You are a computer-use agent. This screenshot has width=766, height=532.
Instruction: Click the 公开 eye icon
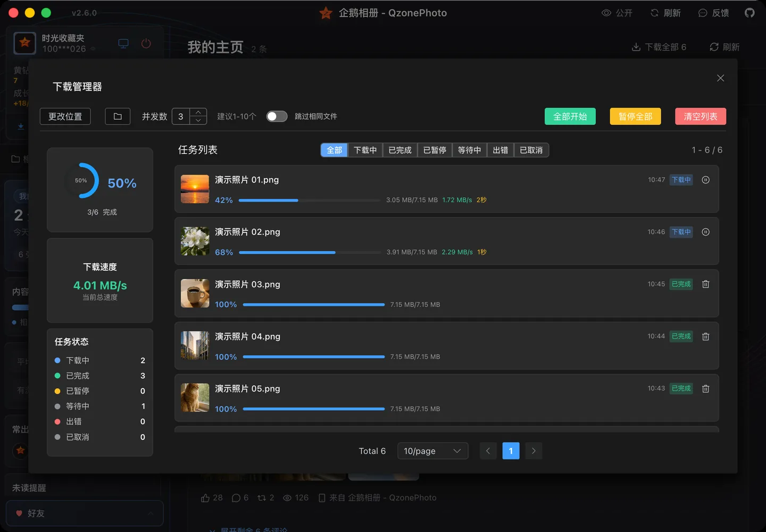[x=606, y=13]
